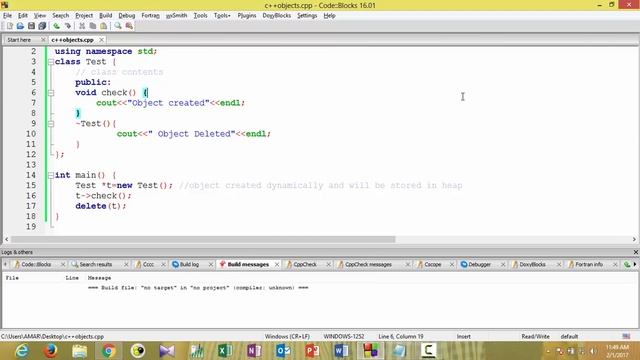Open Google Chrome from the taskbar
The width and height of the screenshot is (640, 360).
click(109, 351)
